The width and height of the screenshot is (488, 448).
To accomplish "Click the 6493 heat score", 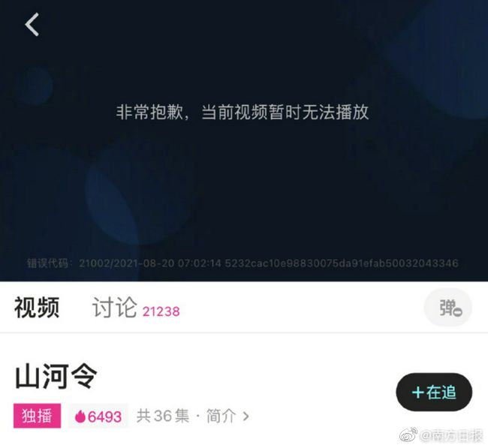I will click(x=104, y=416).
